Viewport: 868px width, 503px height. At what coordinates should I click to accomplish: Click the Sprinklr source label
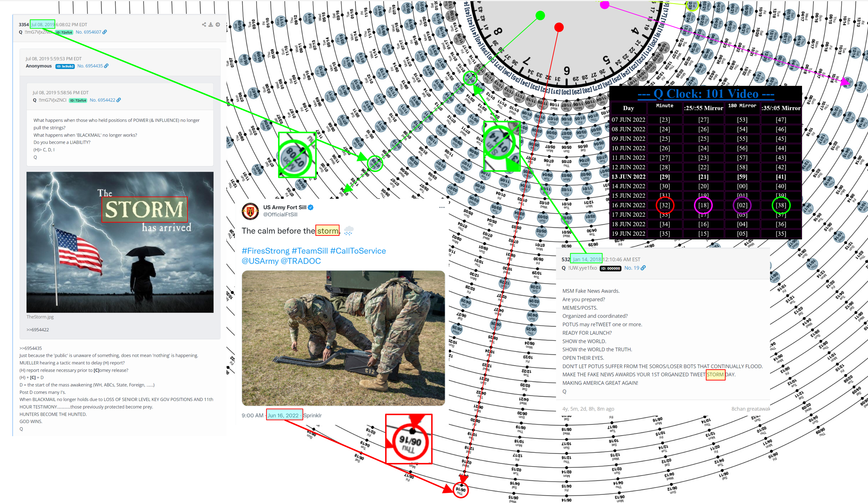click(x=312, y=415)
